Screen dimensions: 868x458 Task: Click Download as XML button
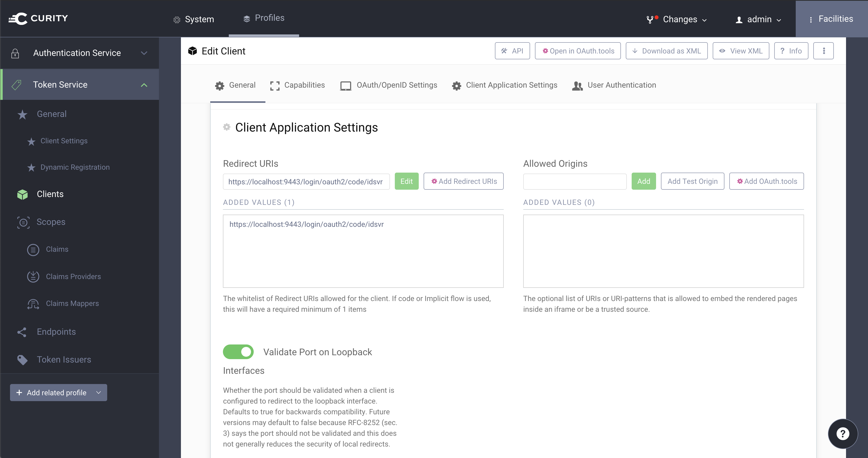pyautogui.click(x=667, y=51)
